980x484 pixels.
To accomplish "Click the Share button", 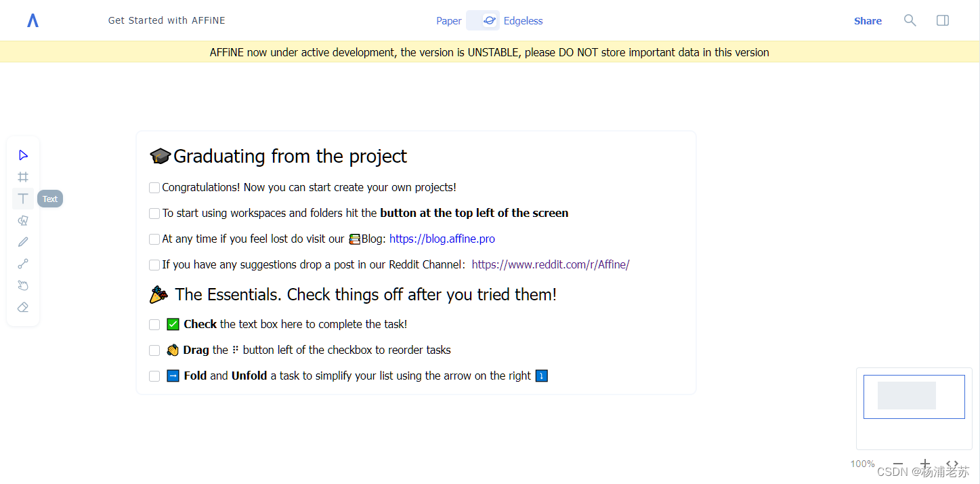I will point(868,21).
